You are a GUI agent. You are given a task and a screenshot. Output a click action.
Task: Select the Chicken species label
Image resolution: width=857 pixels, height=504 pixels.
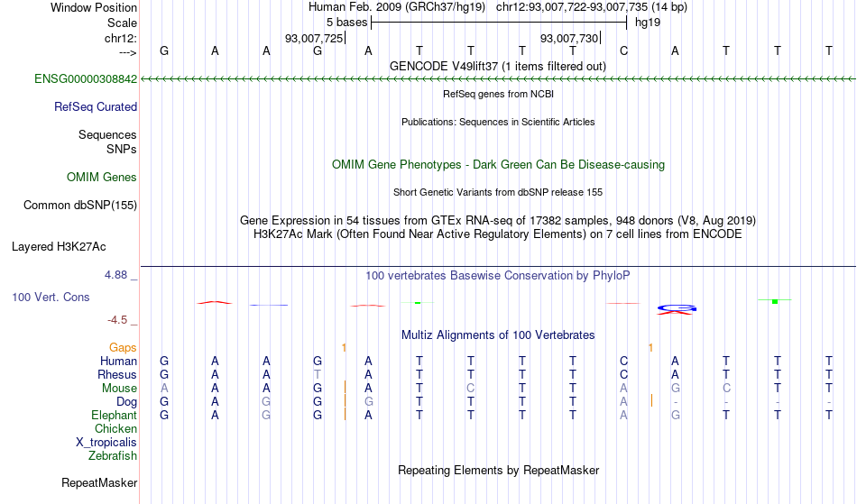pyautogui.click(x=115, y=429)
